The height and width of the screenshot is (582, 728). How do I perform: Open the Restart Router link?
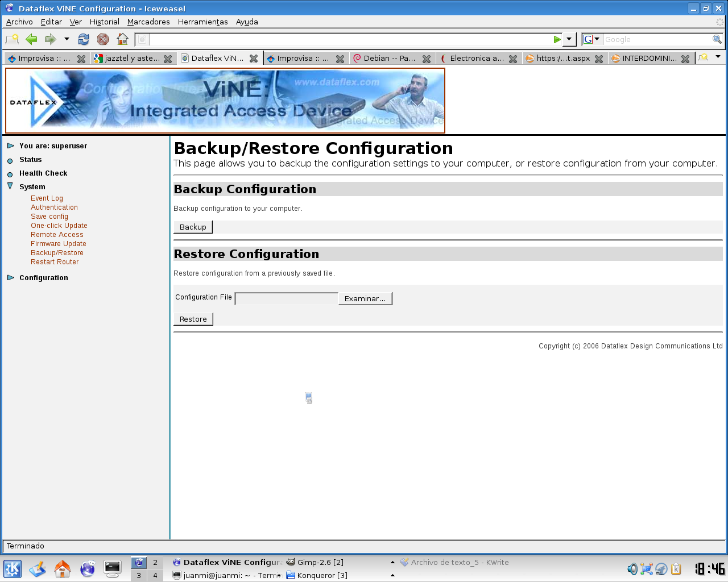click(55, 262)
